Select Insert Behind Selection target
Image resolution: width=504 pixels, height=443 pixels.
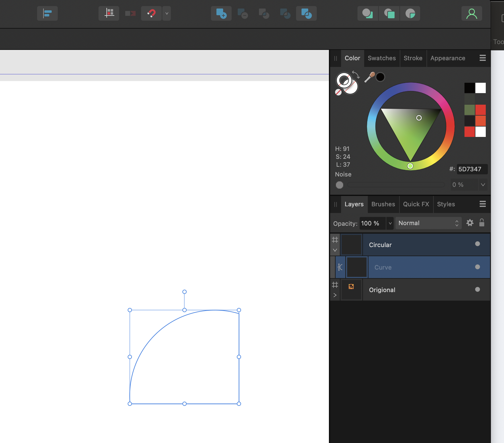[368, 13]
